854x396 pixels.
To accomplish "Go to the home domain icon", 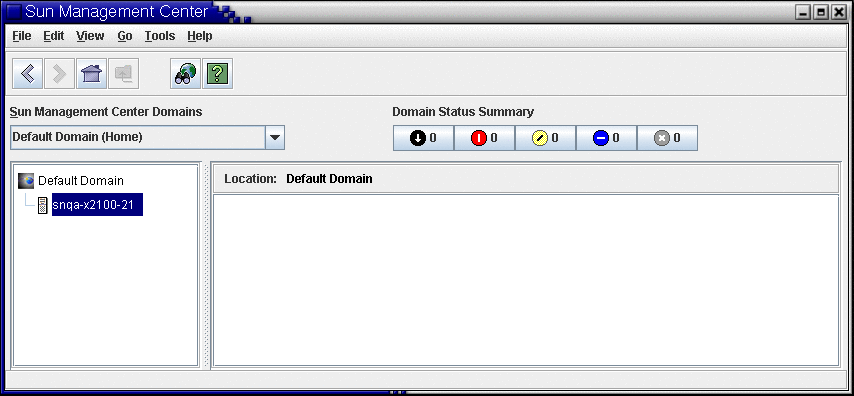I will (91, 74).
